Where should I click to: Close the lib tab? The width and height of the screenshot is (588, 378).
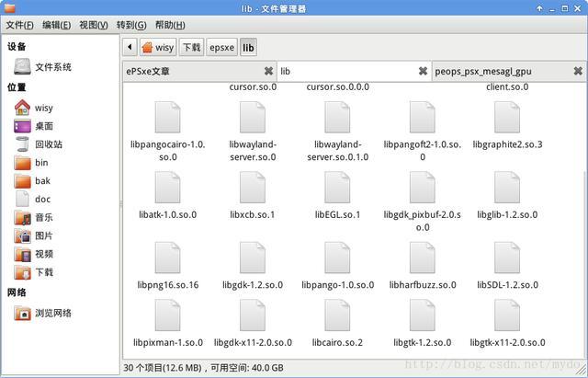pos(423,71)
